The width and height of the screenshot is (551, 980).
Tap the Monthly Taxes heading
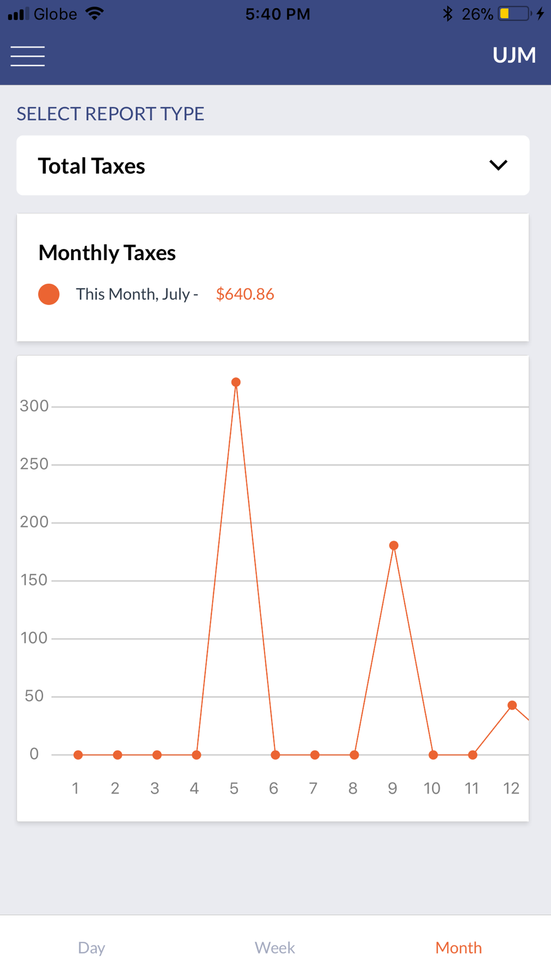click(107, 253)
